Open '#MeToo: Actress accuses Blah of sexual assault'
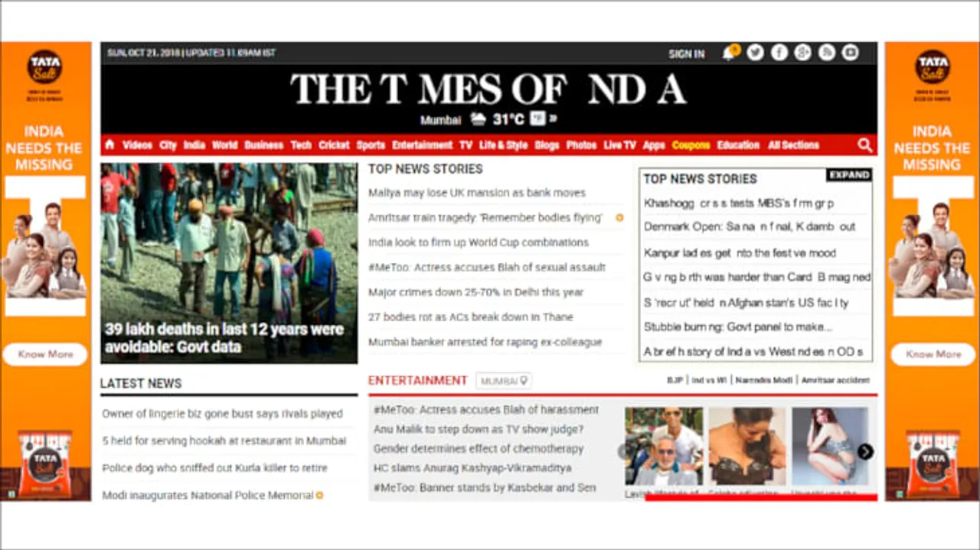This screenshot has height=550, width=980. point(487,267)
